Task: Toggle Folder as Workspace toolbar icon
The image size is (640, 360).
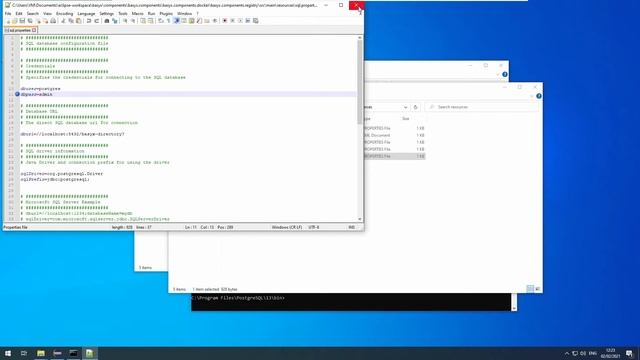Action: click(207, 20)
